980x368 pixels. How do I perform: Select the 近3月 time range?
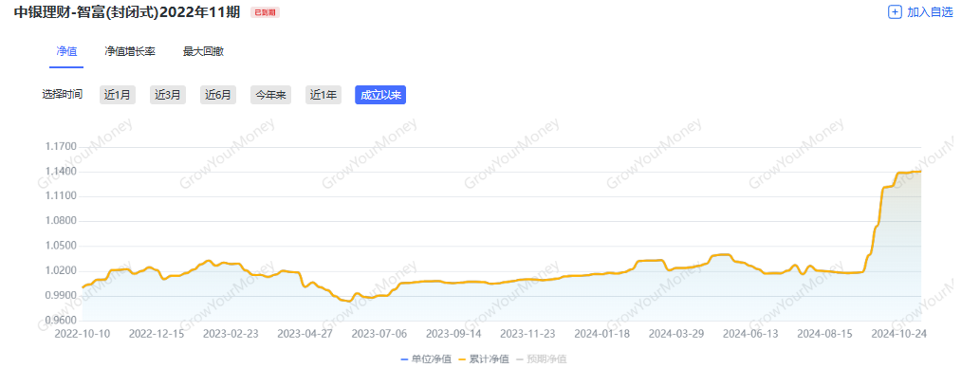168,95
